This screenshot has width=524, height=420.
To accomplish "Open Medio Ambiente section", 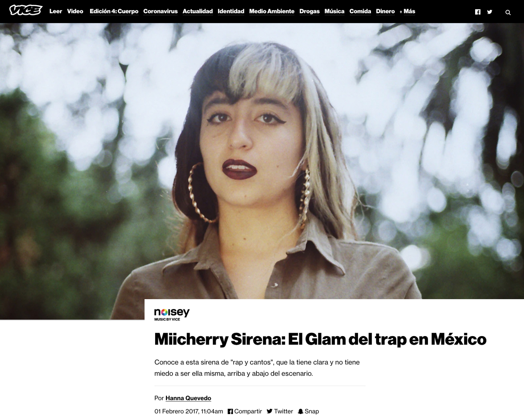I will pos(272,11).
